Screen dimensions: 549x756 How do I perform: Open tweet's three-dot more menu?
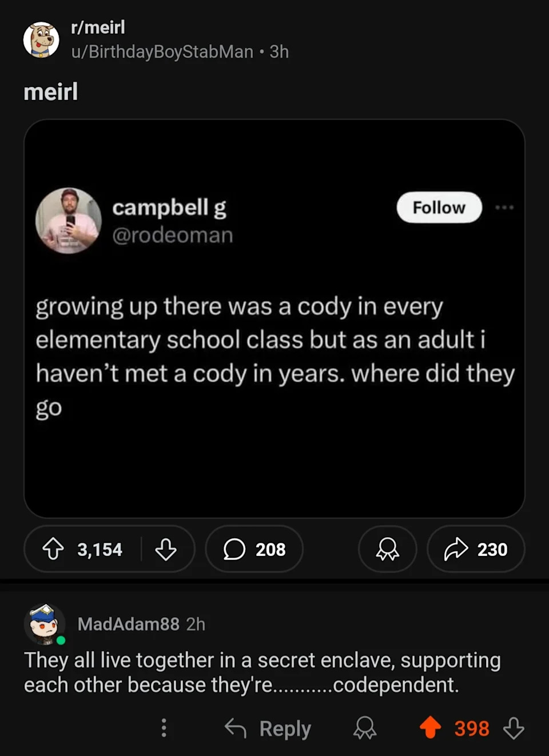(504, 207)
